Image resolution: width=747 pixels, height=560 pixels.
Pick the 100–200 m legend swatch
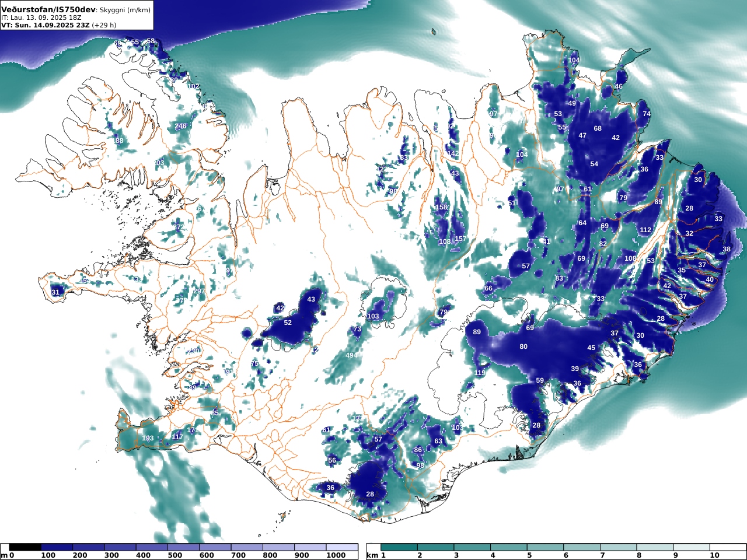tap(57, 547)
